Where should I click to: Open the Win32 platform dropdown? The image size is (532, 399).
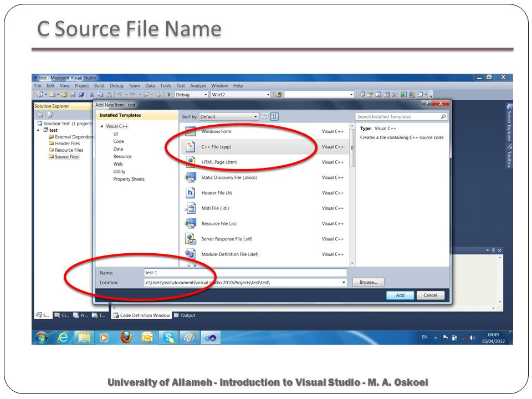pyautogui.click(x=268, y=95)
